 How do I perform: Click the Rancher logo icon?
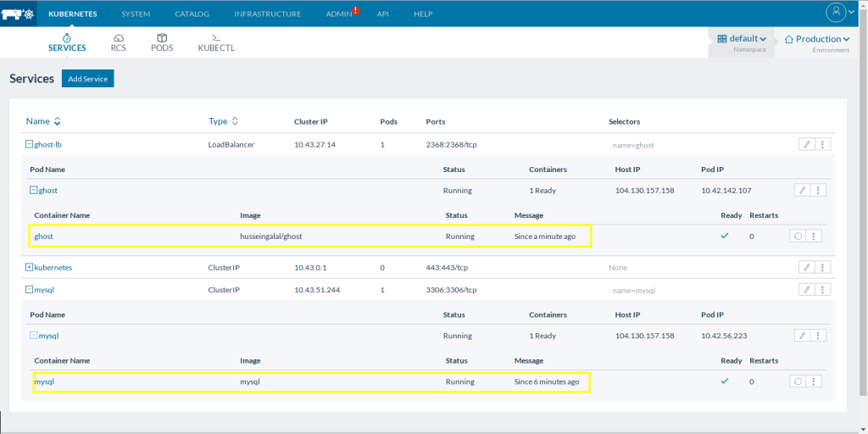(19, 14)
